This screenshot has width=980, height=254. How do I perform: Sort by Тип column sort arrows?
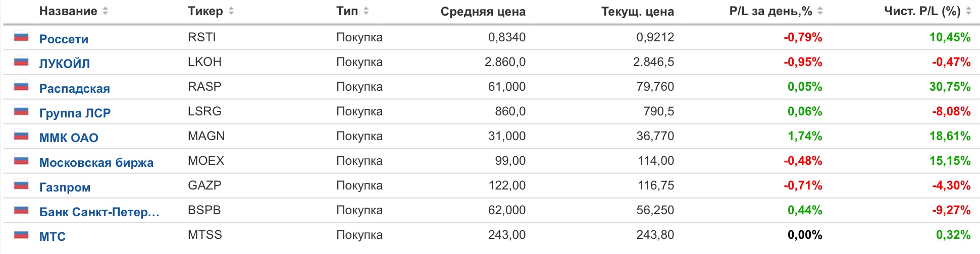coord(366,11)
